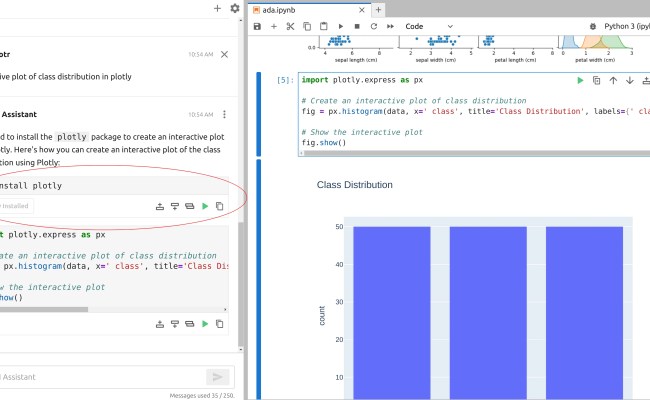Screen dimensions: 650x400
Task: Click the count axis label
Action: click(322, 315)
